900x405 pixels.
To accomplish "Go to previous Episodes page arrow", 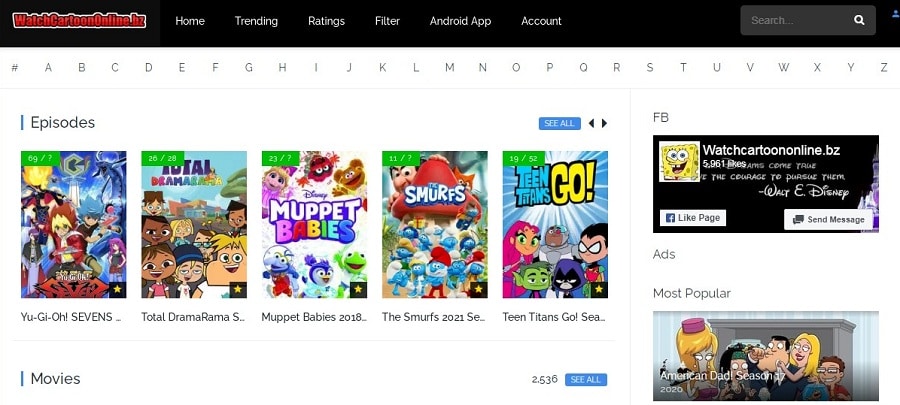I will click(x=591, y=123).
